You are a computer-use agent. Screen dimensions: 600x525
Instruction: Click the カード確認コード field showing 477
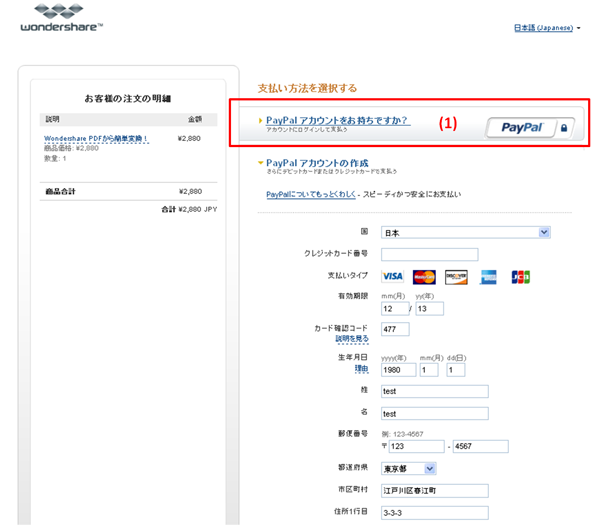pyautogui.click(x=395, y=329)
